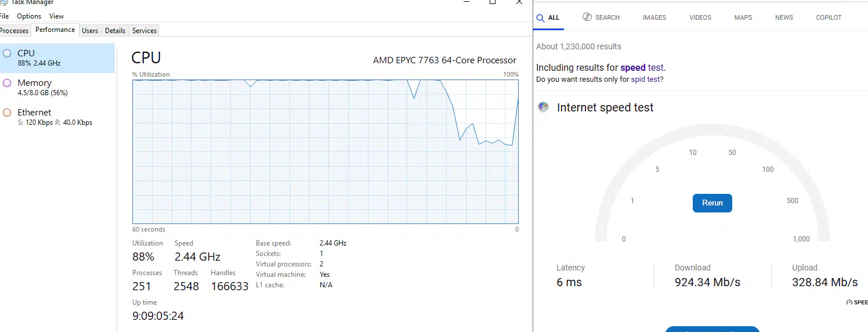
Task: Click the CPU circle icon in sidebar
Action: 7,53
